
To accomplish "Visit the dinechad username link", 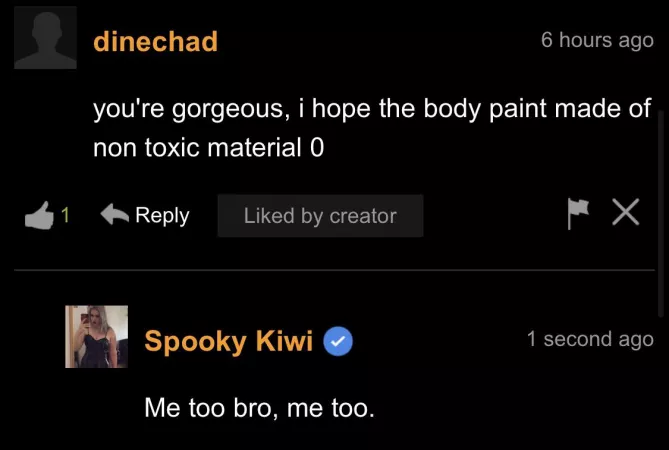I will click(x=155, y=42).
